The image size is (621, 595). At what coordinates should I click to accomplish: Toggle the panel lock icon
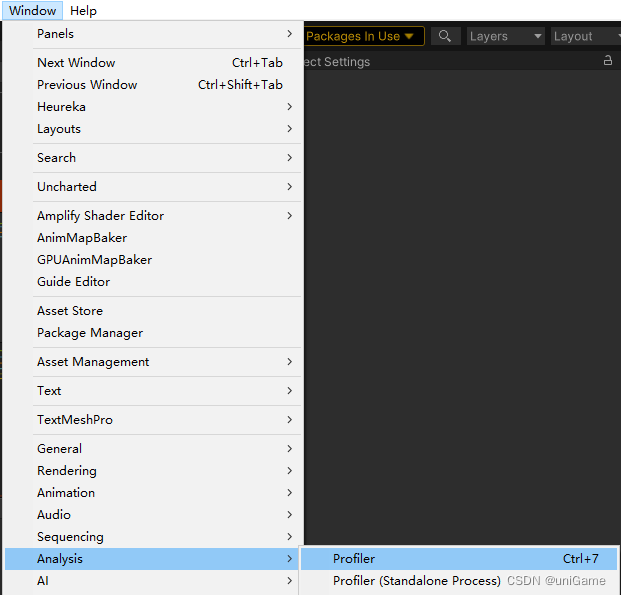coord(608,61)
